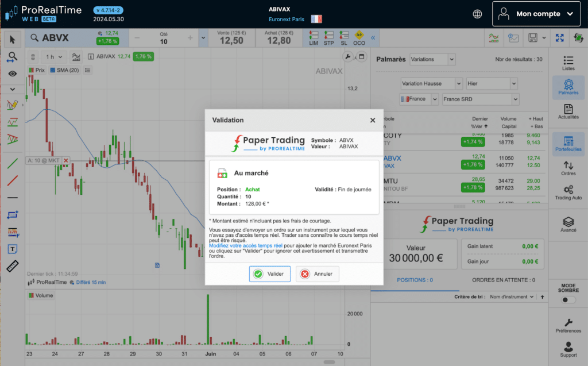Close the Validation dialog with the X
The height and width of the screenshot is (366, 588).
(372, 120)
